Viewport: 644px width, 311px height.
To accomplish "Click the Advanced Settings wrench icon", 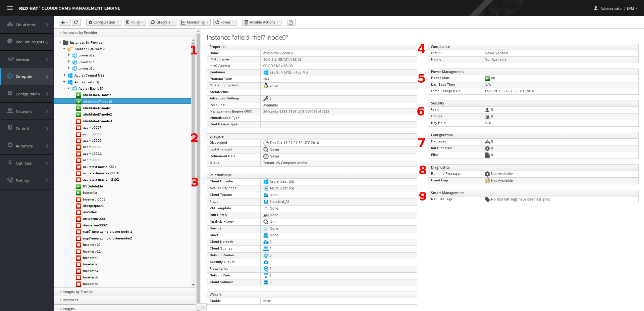I will pyautogui.click(x=266, y=99).
